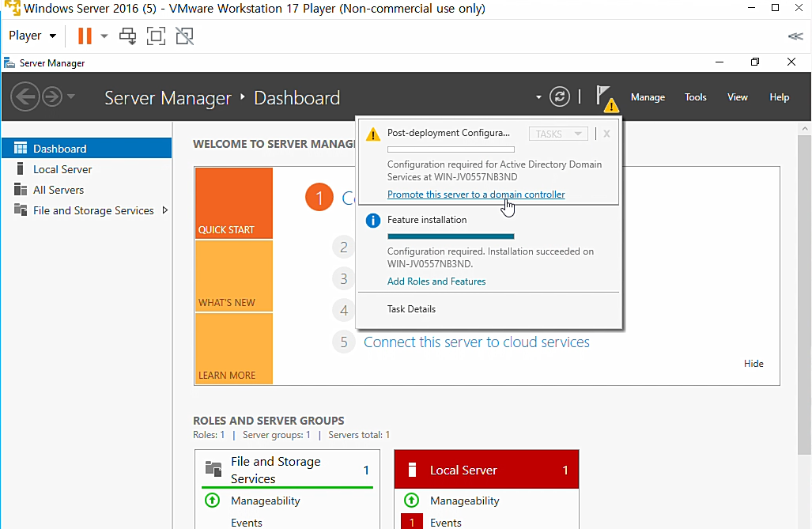
Task: Open the Manage menu
Action: [x=648, y=97]
